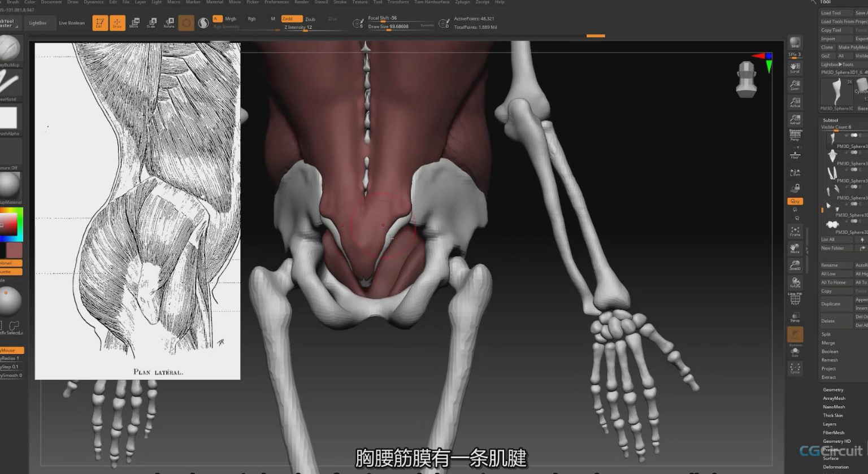Viewport: 868px width, 474px height.
Task: Choose the Rotate transform icon
Action: [169, 23]
